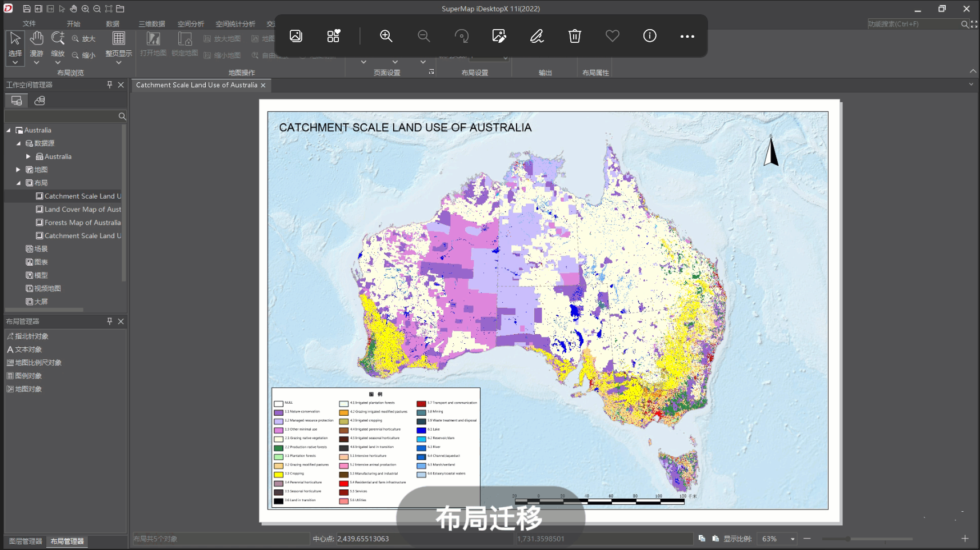The width and height of the screenshot is (980, 550).
Task: Click the 放大 zoom in button
Action: click(x=83, y=39)
